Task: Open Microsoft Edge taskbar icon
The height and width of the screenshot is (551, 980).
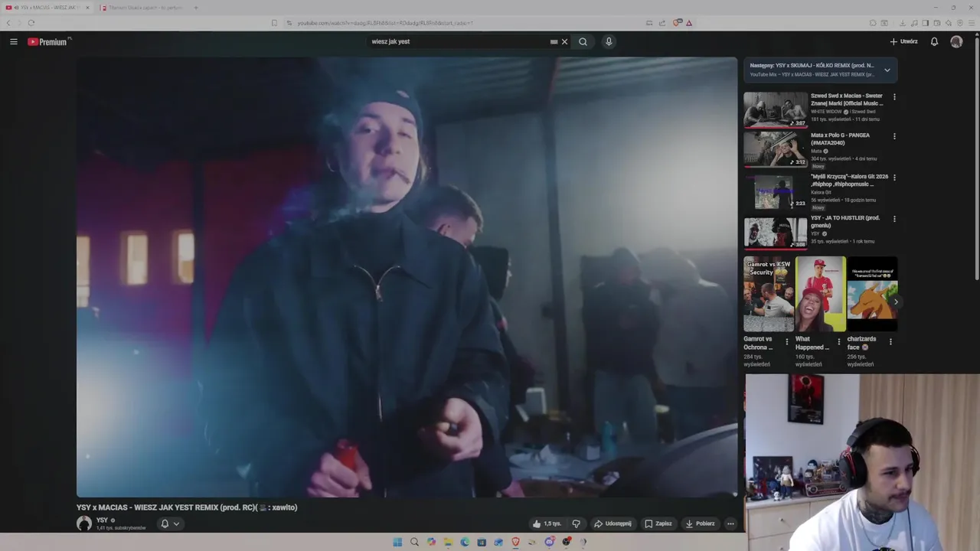Action: 465,542
